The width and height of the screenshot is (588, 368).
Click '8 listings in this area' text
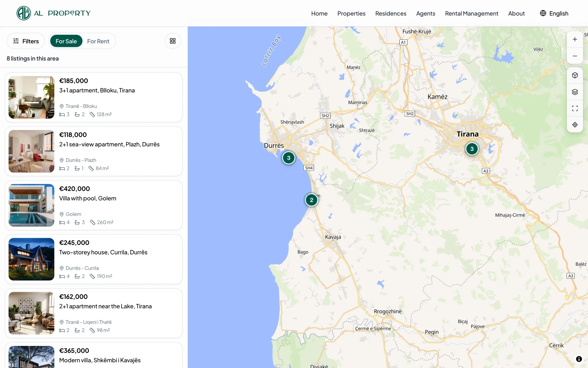[x=33, y=58]
